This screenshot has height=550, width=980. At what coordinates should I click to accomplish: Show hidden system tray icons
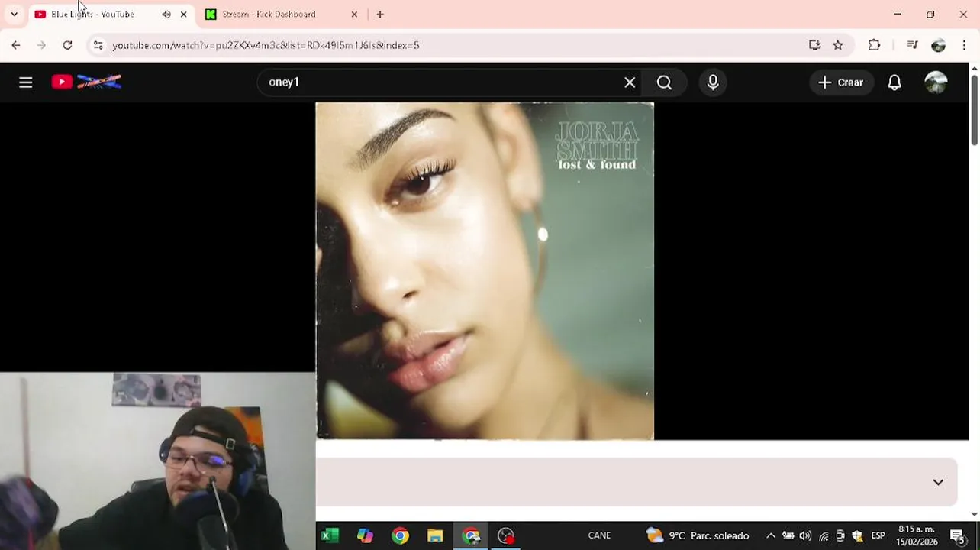tap(771, 535)
